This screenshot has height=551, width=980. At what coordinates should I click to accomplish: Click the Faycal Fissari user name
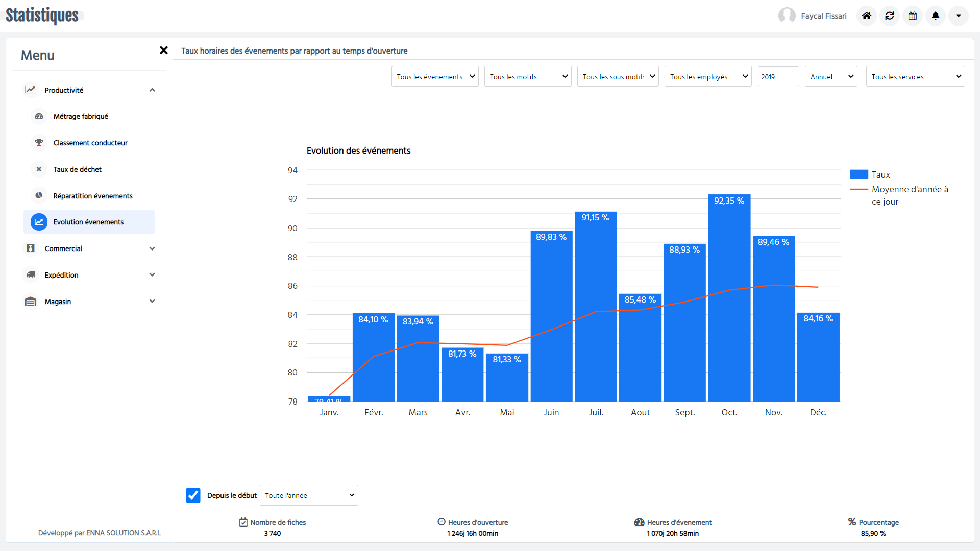[823, 16]
